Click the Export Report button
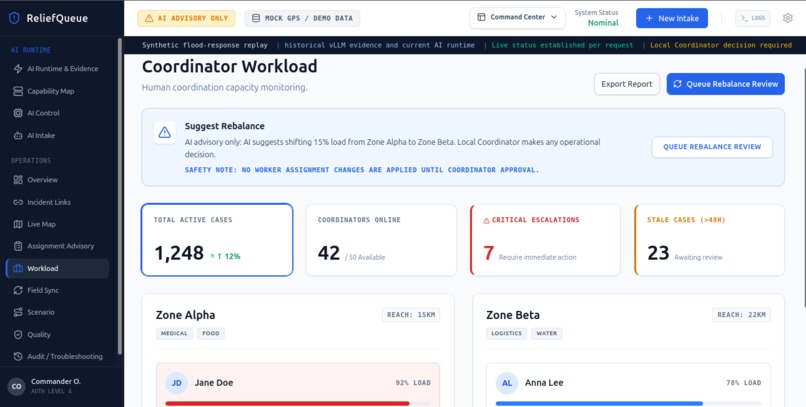Screen dimensions: 806x407 pyautogui.click(x=627, y=84)
